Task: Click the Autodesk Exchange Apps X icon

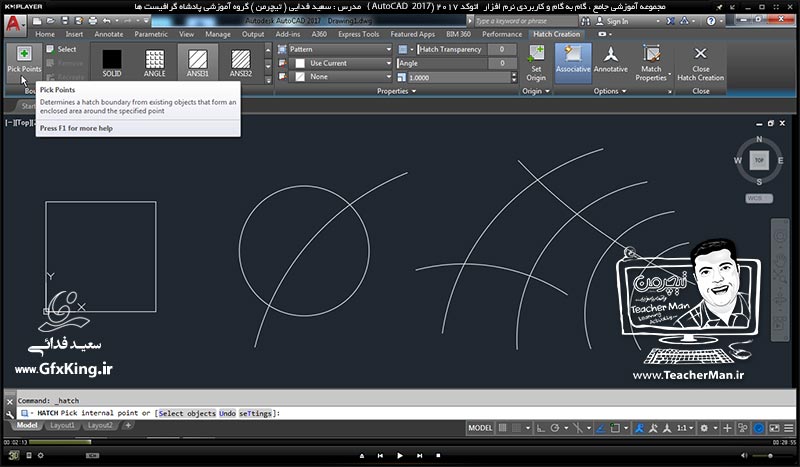Action: coord(670,21)
